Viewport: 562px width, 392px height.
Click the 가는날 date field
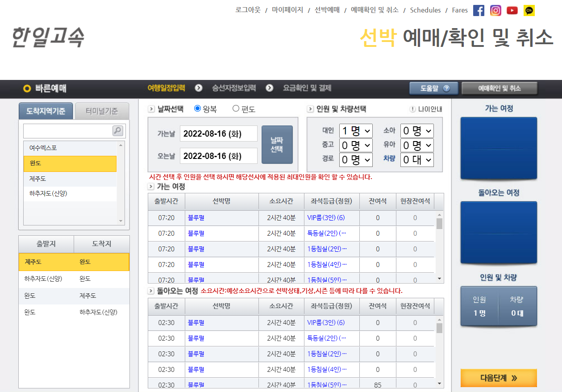click(219, 133)
